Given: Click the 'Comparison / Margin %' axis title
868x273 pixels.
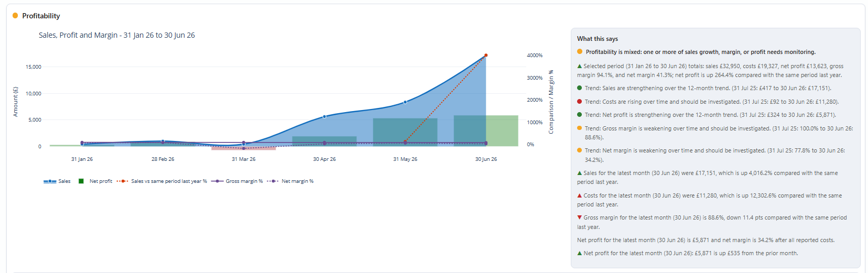Looking at the screenshot, I should coord(551,102).
